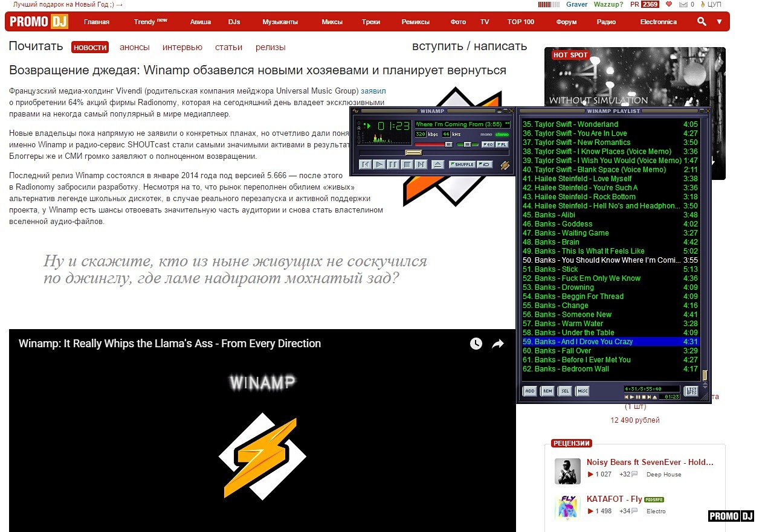
Task: Click the mail envelope icon in header
Action: coord(683,4)
